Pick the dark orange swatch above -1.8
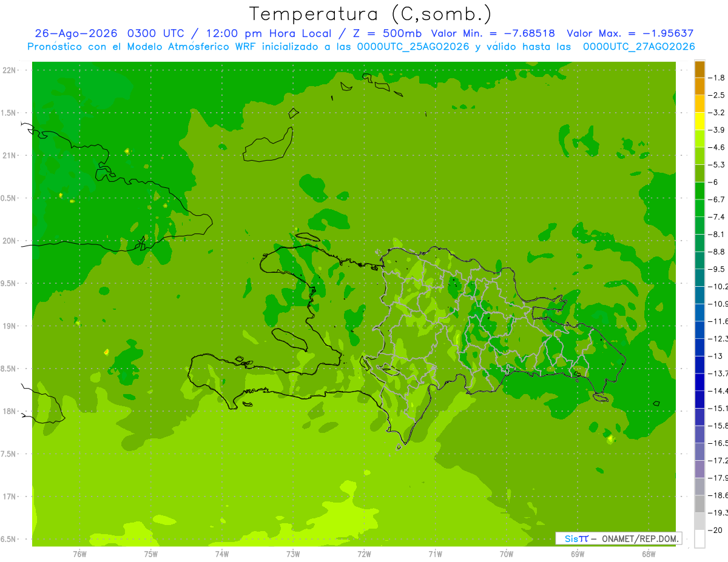This screenshot has height=562, width=728. pos(699,69)
